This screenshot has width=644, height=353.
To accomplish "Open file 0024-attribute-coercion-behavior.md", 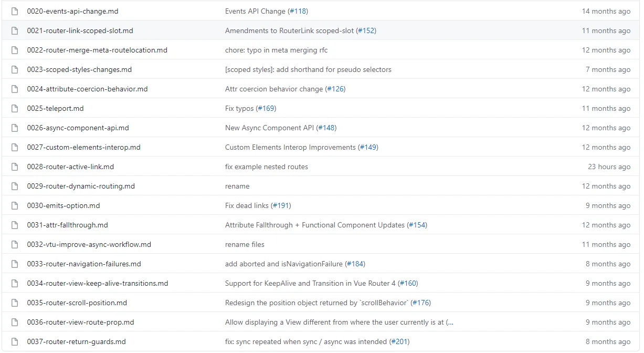I will (x=88, y=89).
